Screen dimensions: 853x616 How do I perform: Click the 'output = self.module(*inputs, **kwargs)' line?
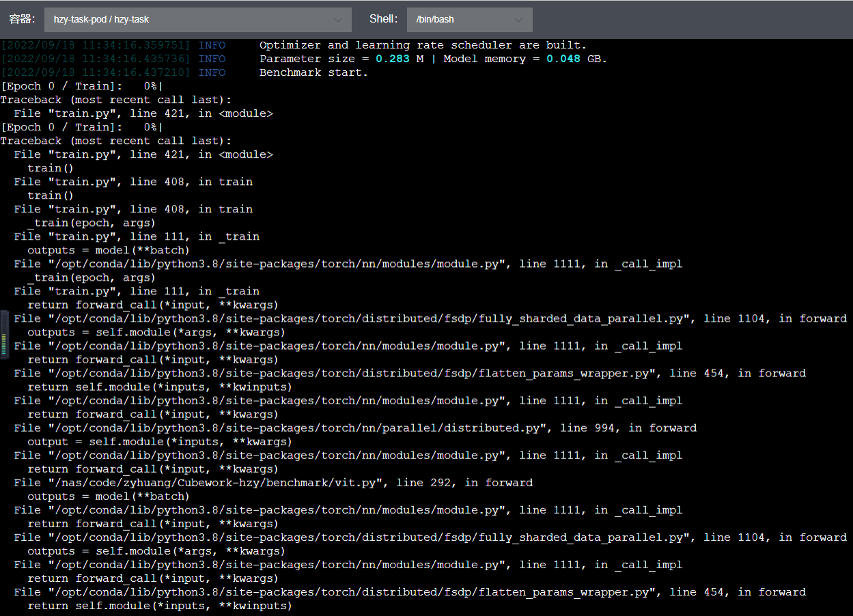pos(160,442)
